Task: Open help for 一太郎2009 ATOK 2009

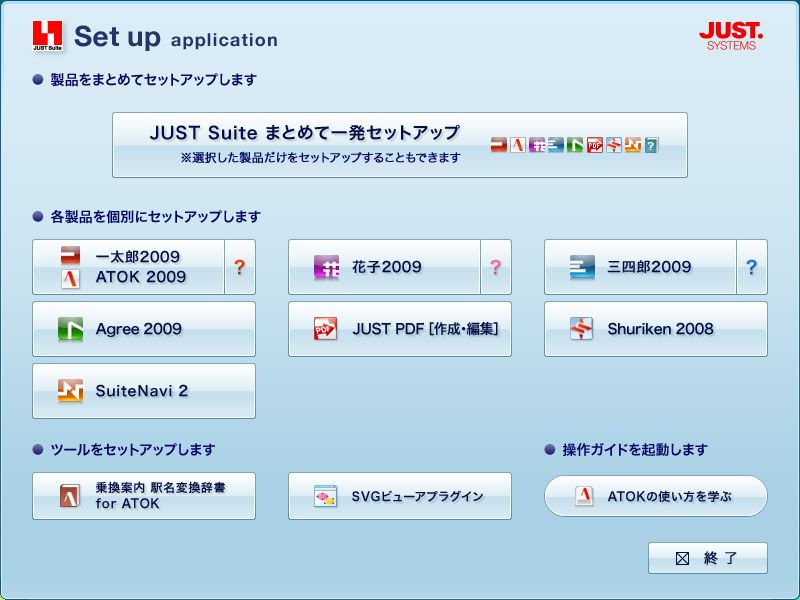Action: 240,267
